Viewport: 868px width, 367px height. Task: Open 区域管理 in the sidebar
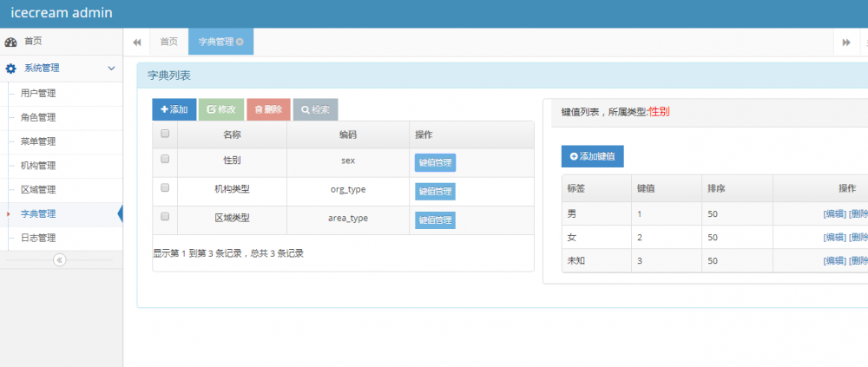click(x=62, y=190)
